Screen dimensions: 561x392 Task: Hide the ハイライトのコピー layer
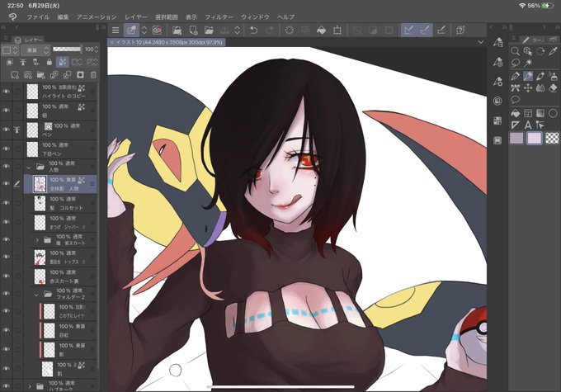pyautogui.click(x=6, y=92)
